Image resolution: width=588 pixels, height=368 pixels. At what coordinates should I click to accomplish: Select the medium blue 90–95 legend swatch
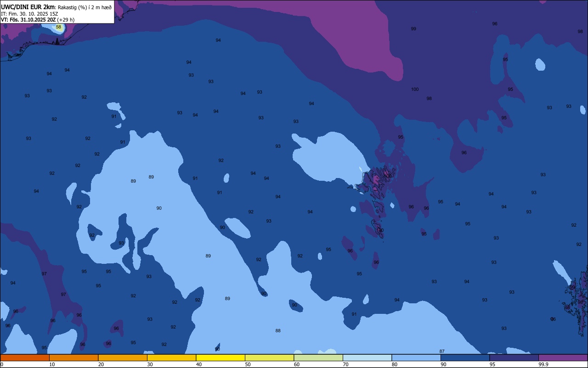(465, 357)
